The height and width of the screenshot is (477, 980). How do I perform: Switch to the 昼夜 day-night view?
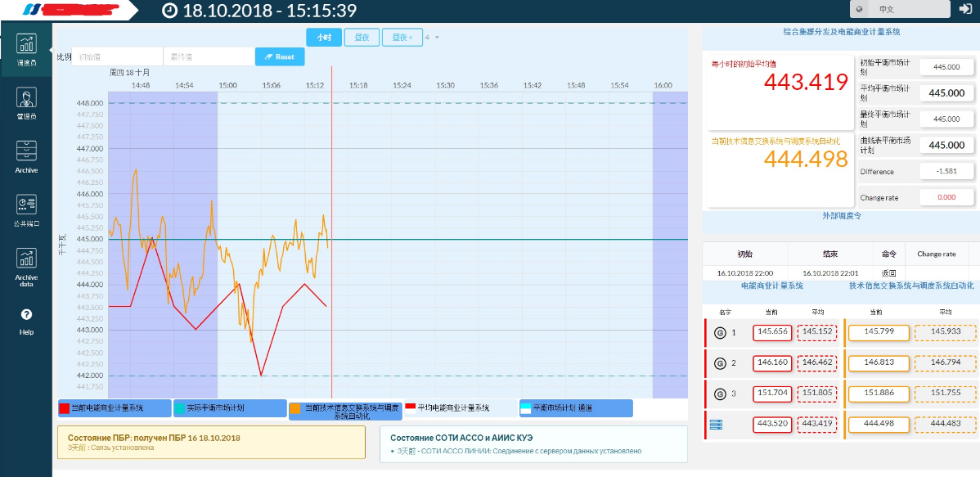pyautogui.click(x=362, y=37)
